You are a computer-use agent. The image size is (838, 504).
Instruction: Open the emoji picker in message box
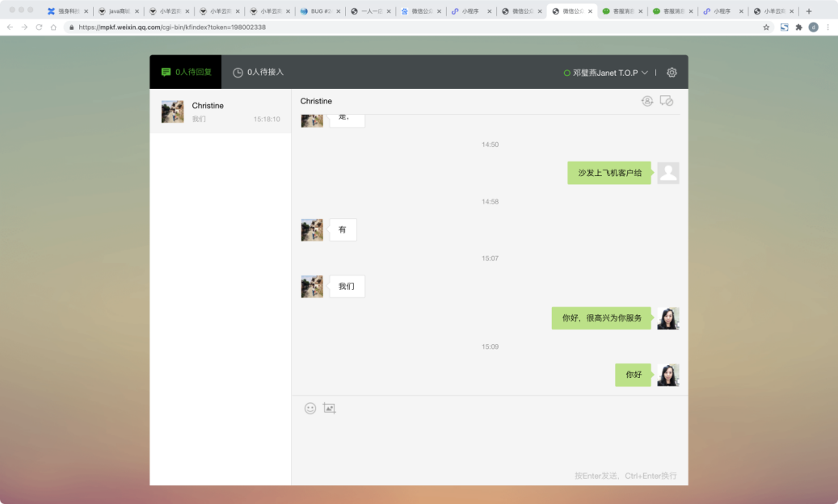[310, 409]
